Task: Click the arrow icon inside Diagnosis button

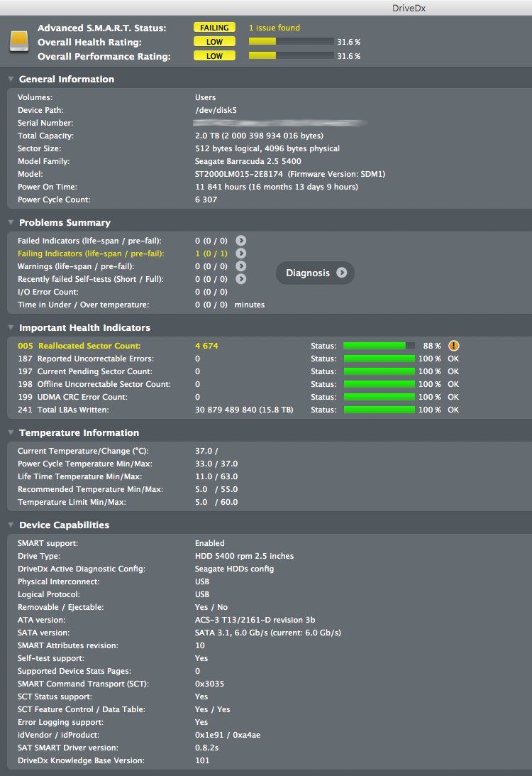Action: (x=342, y=273)
